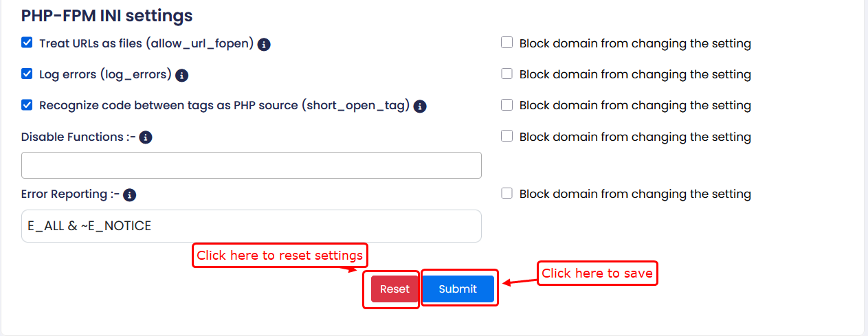Toggle the Log errors checkbox
Image resolution: width=868 pixels, height=336 pixels.
(27, 74)
